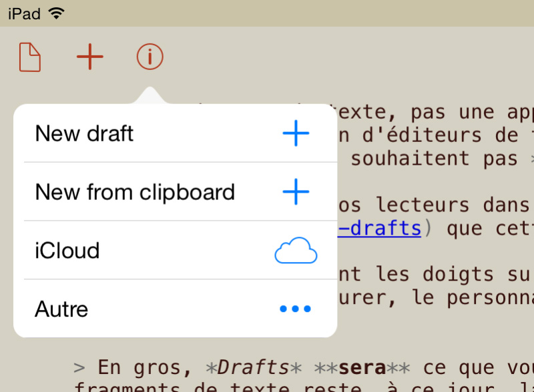The height and width of the screenshot is (392, 534).
Task: Tap the bold word "sera" in the quote
Action: (362, 367)
